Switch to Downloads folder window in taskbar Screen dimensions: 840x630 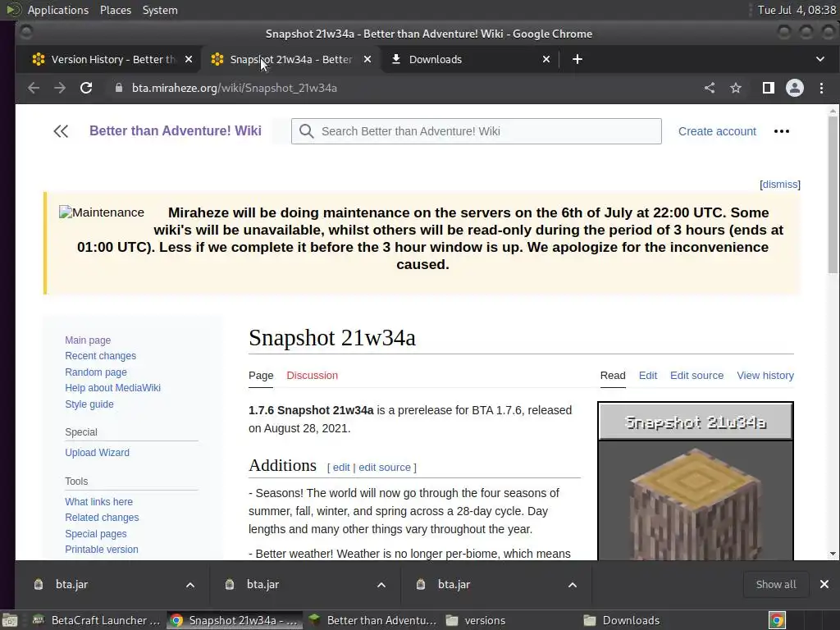[623, 620]
